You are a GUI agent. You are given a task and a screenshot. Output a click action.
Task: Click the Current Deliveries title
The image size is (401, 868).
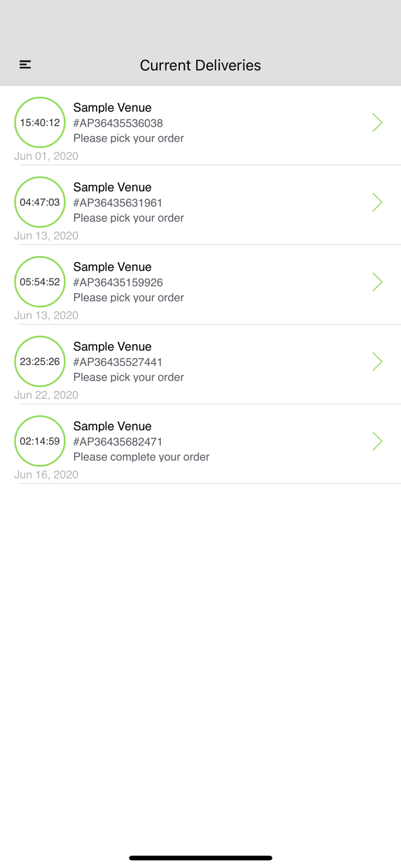(200, 65)
